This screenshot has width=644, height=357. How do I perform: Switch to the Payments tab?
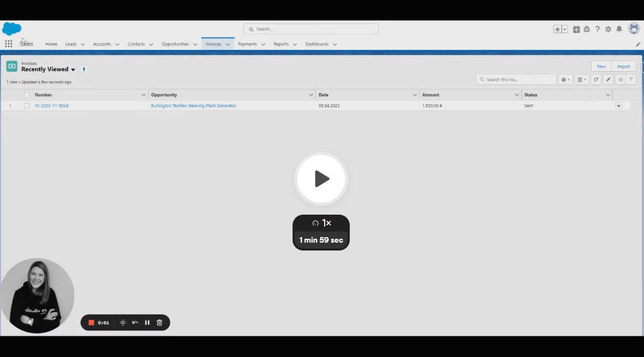(x=247, y=44)
